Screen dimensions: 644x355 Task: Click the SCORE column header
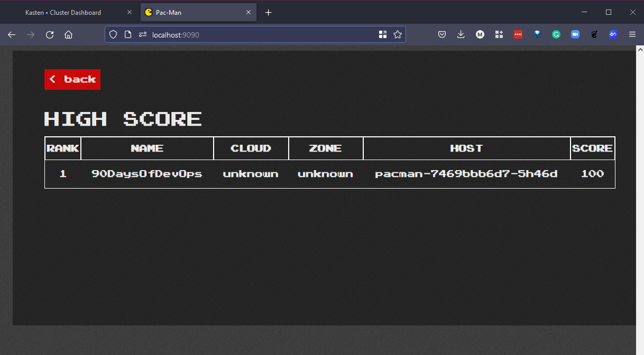coord(592,148)
